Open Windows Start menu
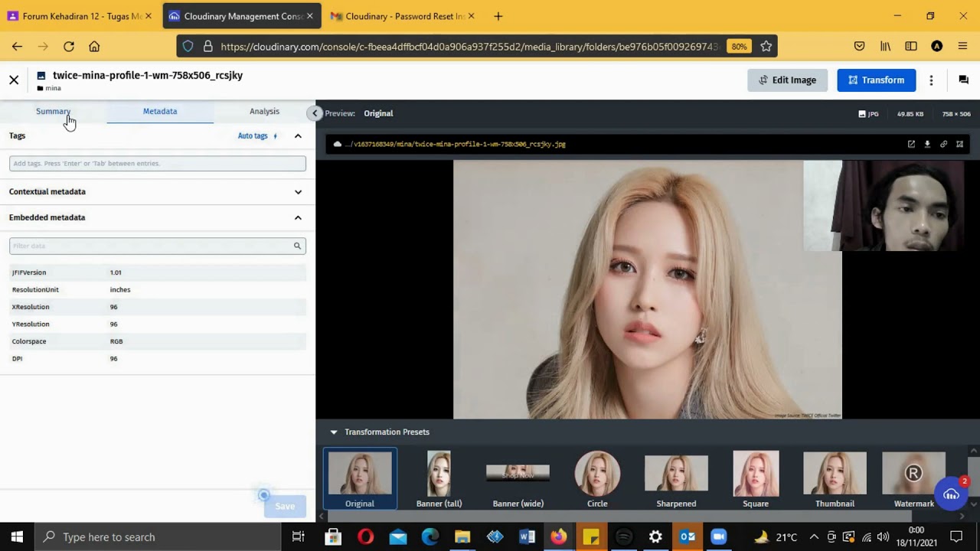Image resolution: width=980 pixels, height=551 pixels. pyautogui.click(x=17, y=536)
